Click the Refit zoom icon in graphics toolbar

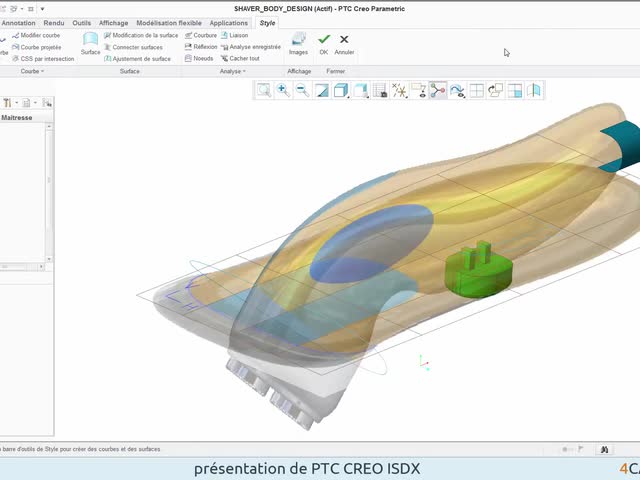pyautogui.click(x=264, y=90)
